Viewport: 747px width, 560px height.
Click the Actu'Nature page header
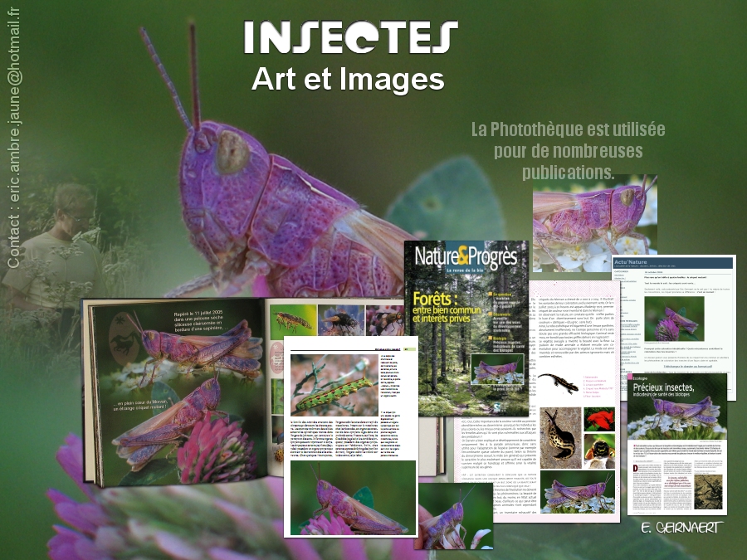(x=674, y=262)
